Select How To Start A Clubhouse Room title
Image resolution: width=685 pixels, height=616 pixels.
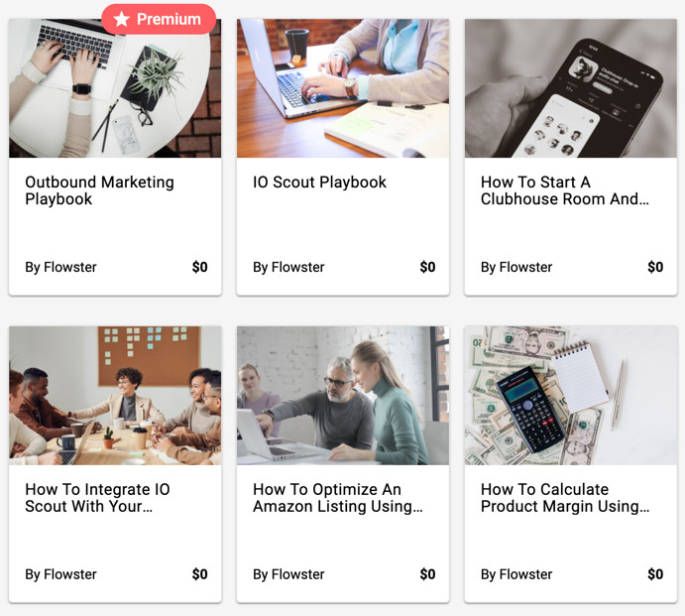(565, 190)
